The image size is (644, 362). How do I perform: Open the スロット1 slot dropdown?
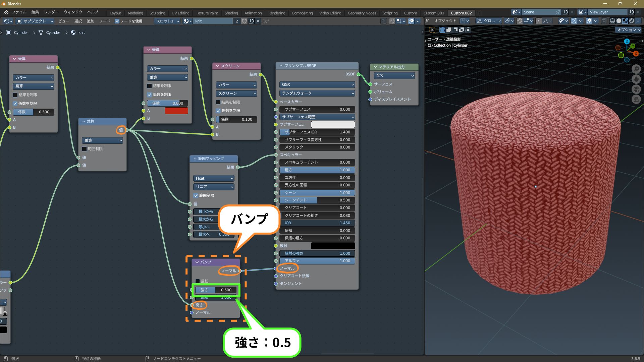[168, 21]
